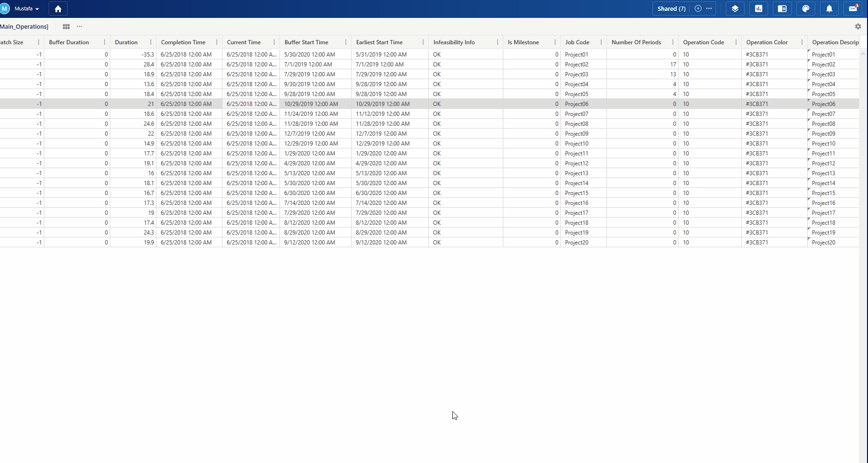868x463 pixels.
Task: Click the Shared (7) button
Action: click(671, 8)
